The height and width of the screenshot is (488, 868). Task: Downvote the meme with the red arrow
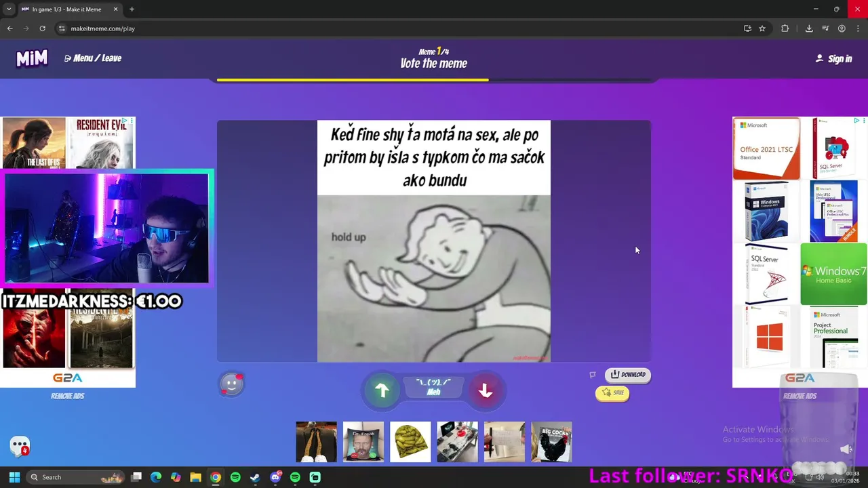click(485, 390)
